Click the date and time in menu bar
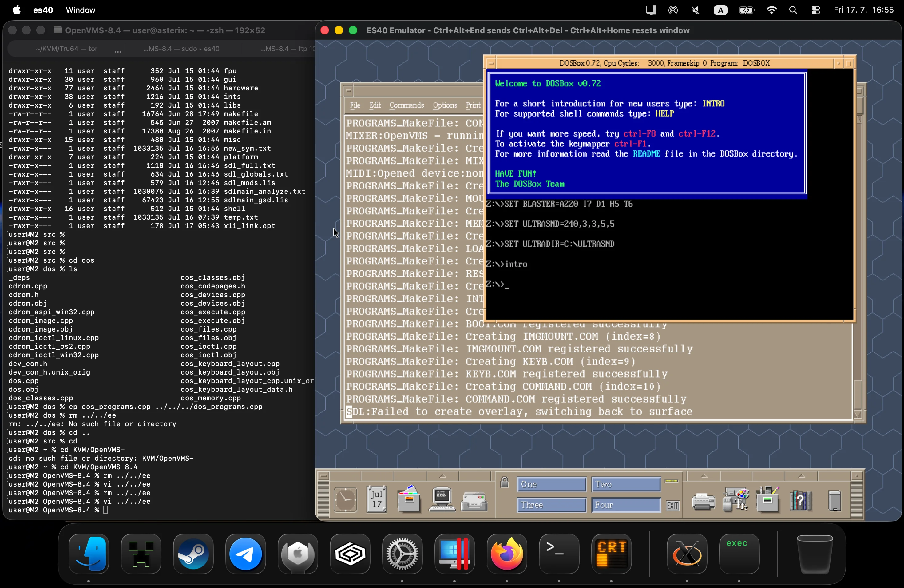904x588 pixels. tap(864, 10)
